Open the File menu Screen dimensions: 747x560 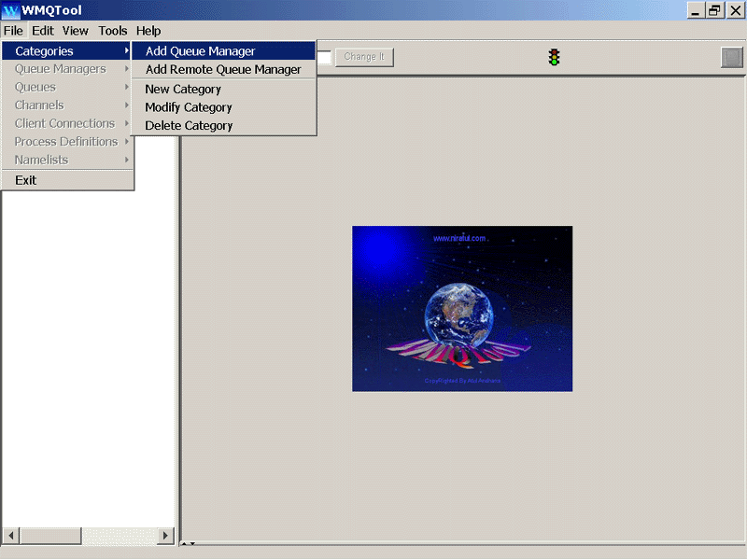click(13, 30)
